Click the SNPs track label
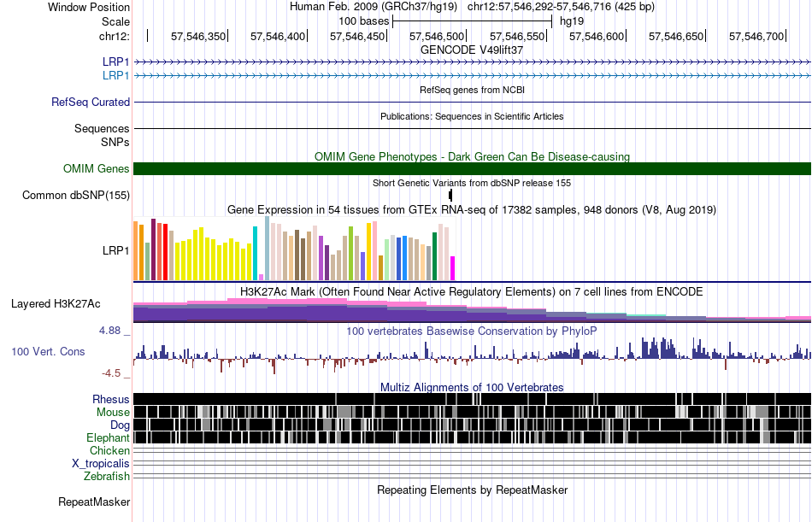Image resolution: width=812 pixels, height=522 pixels. pos(115,142)
